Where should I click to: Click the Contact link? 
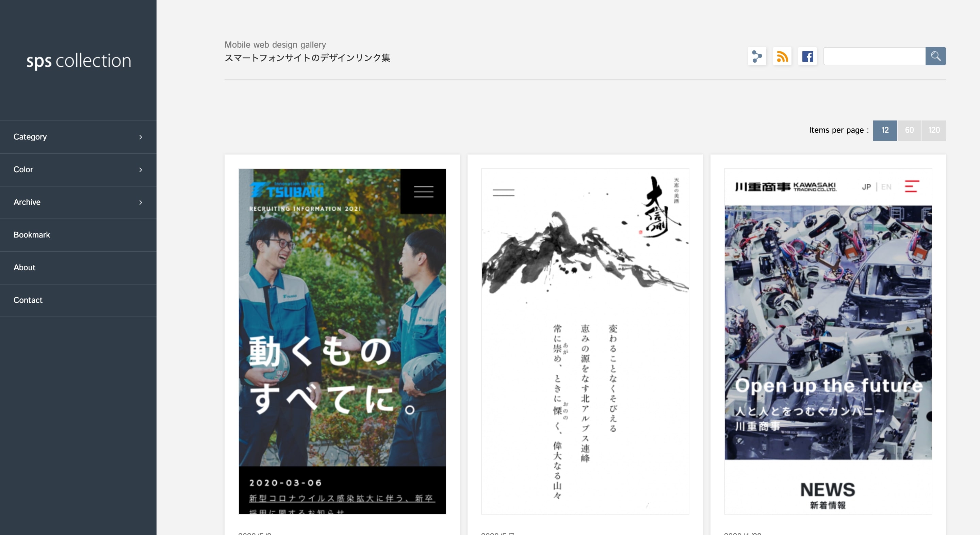[28, 300]
